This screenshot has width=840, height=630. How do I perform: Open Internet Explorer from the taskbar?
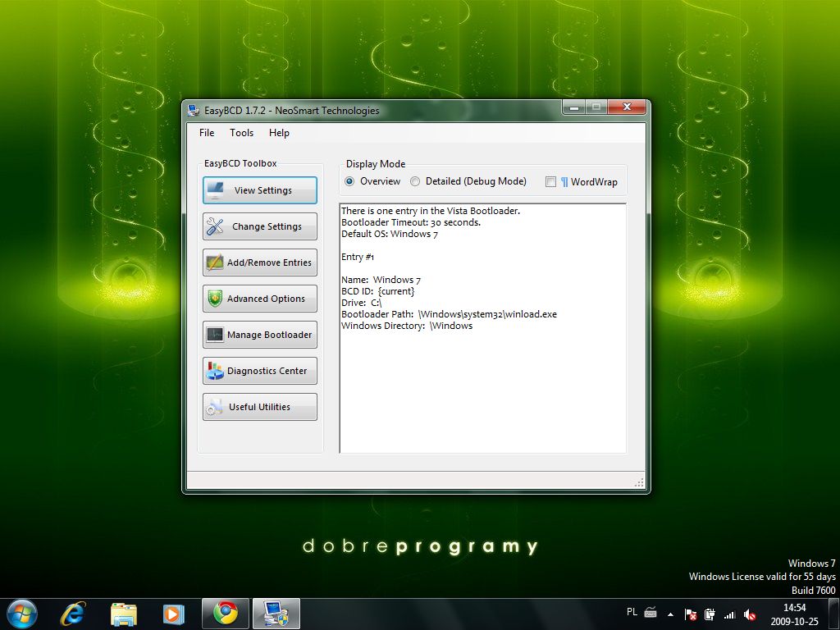(x=74, y=613)
